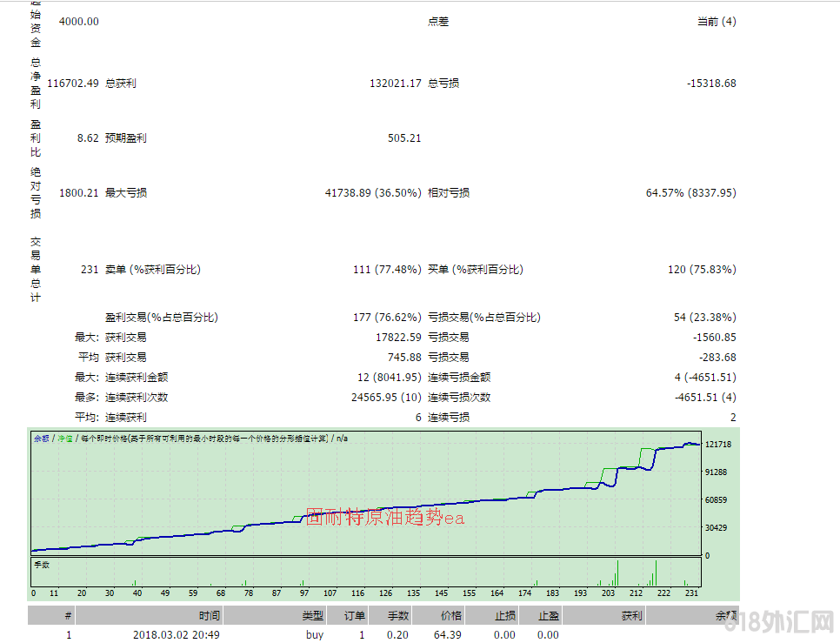The image size is (840, 643).
Task: Click the 121718 value on chart axis
Action: point(717,445)
